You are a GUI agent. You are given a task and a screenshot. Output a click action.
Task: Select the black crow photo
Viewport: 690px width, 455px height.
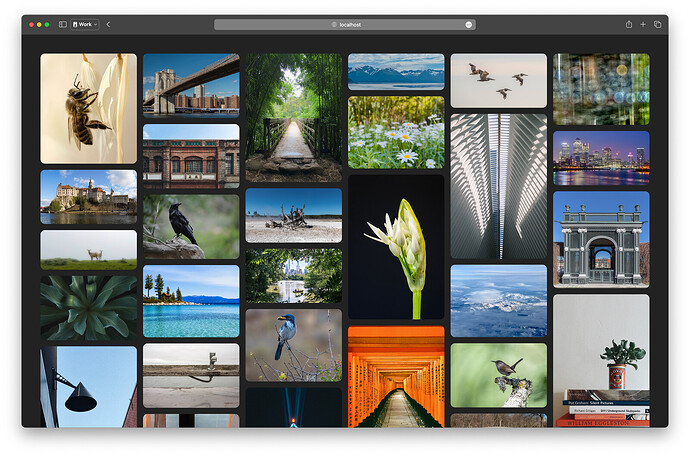click(x=191, y=226)
